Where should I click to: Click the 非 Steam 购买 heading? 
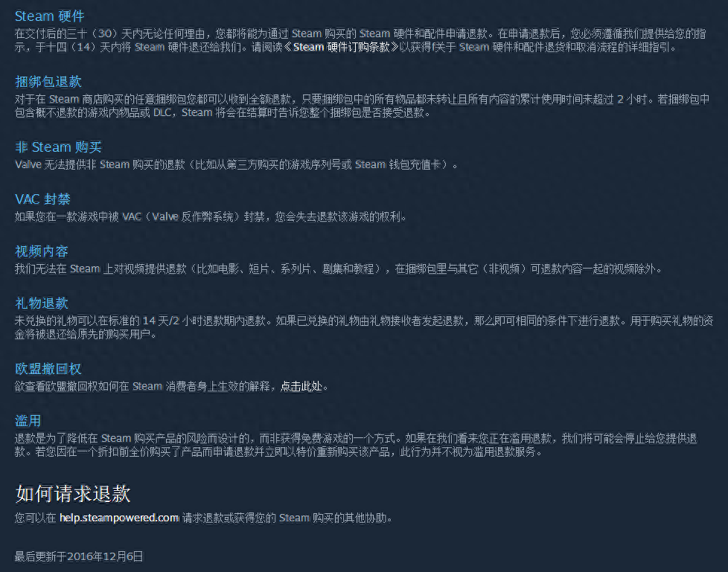point(58,147)
